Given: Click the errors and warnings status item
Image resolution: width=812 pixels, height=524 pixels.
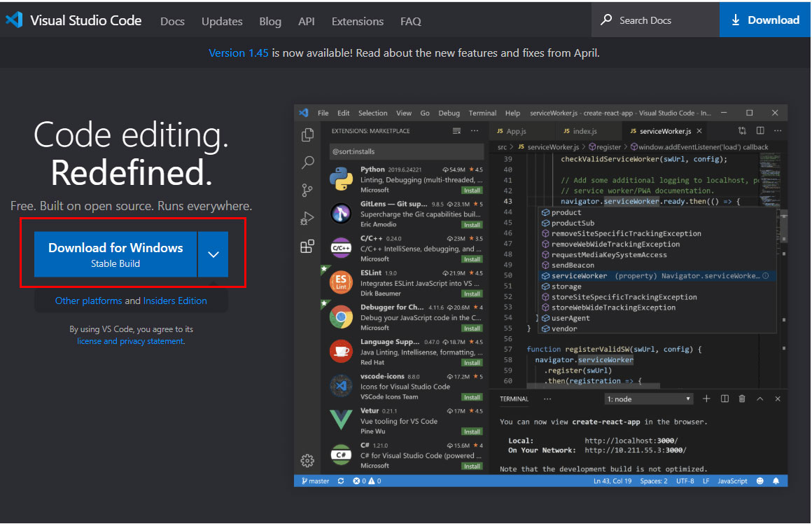Looking at the screenshot, I should (367, 481).
